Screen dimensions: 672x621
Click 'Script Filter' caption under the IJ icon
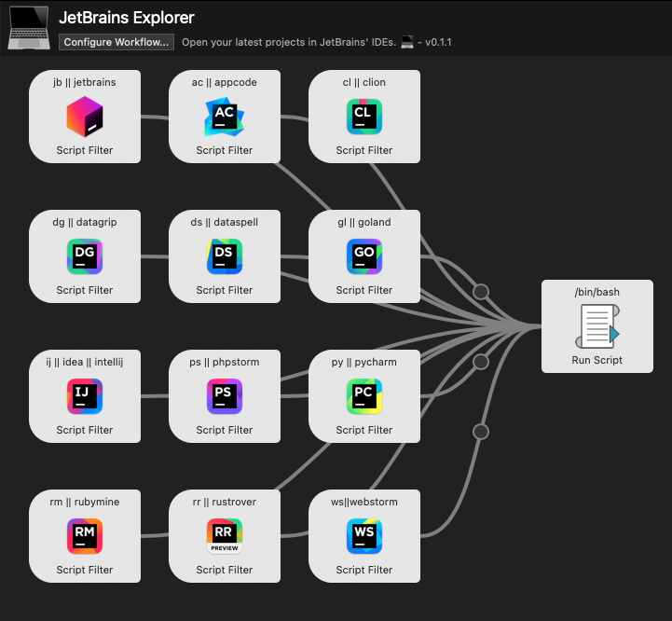(85, 430)
